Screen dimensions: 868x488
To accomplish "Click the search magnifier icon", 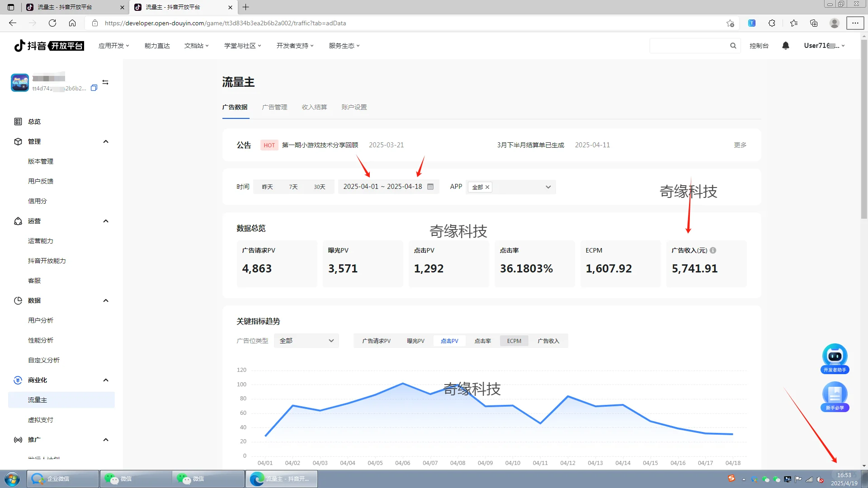I will 733,45.
